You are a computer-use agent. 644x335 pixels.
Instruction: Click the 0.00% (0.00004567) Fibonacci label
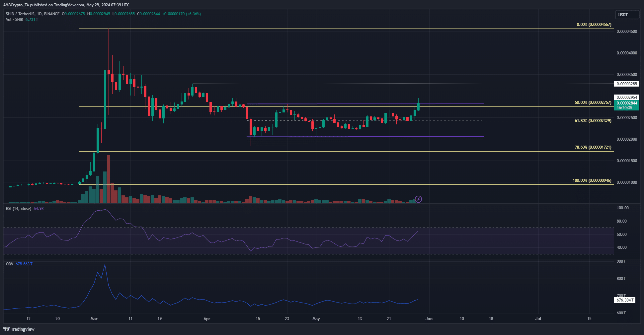(x=594, y=25)
